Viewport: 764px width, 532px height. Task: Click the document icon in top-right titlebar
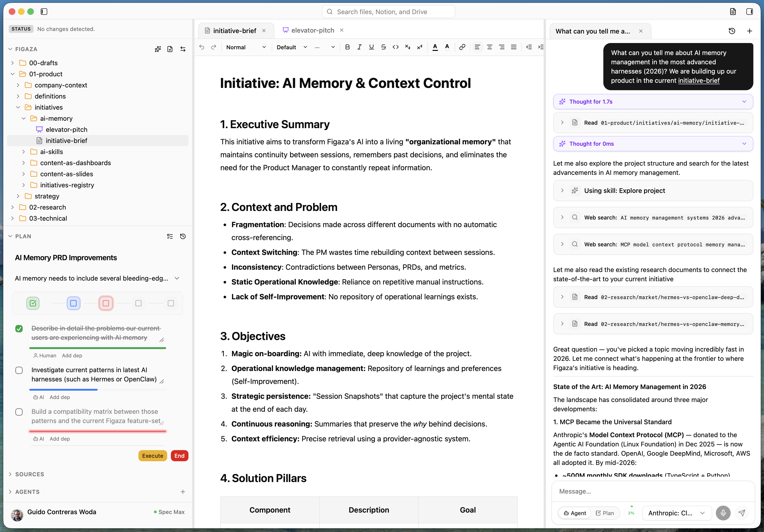pos(733,12)
